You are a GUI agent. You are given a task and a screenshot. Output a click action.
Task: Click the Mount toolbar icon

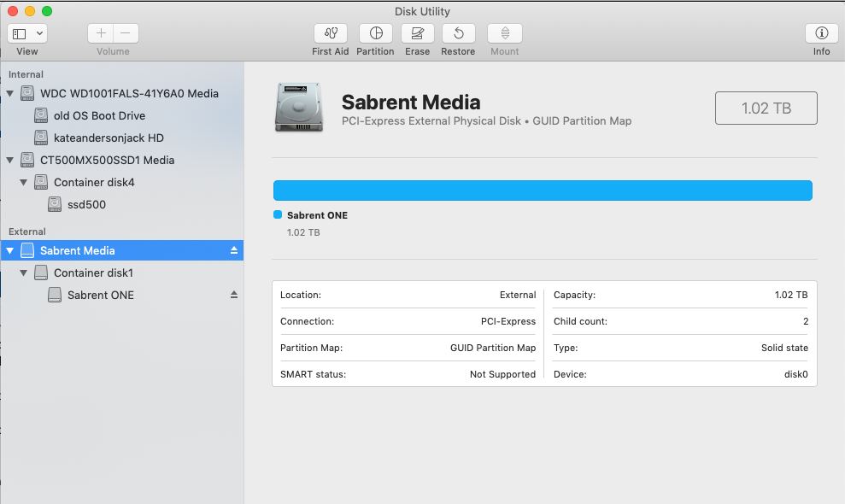pyautogui.click(x=505, y=33)
